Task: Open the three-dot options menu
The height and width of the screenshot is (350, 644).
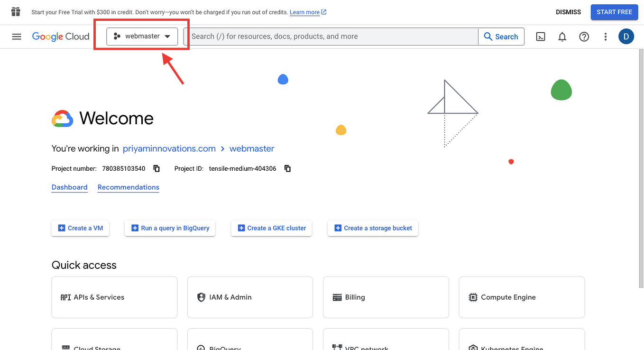Action: [606, 36]
